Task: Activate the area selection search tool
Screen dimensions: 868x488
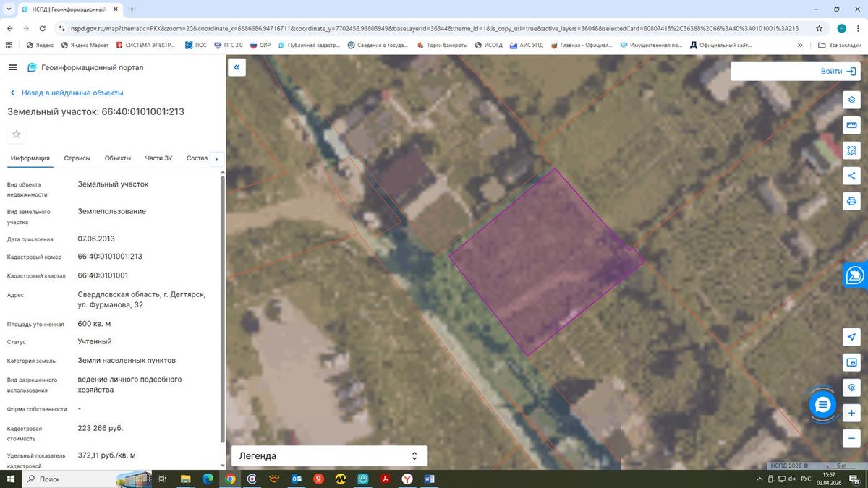Action: pos(851,150)
